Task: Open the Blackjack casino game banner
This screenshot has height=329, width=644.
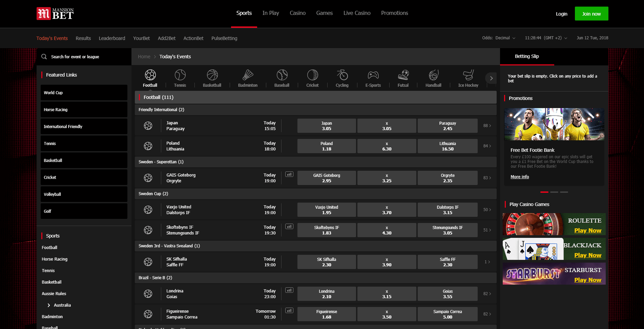Action: point(554,249)
